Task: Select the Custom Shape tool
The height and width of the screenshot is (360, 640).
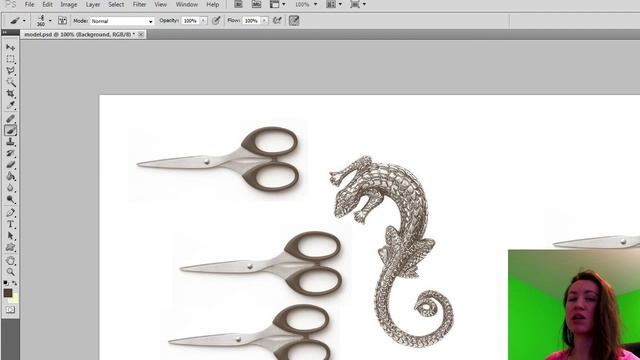Action: tap(10, 247)
